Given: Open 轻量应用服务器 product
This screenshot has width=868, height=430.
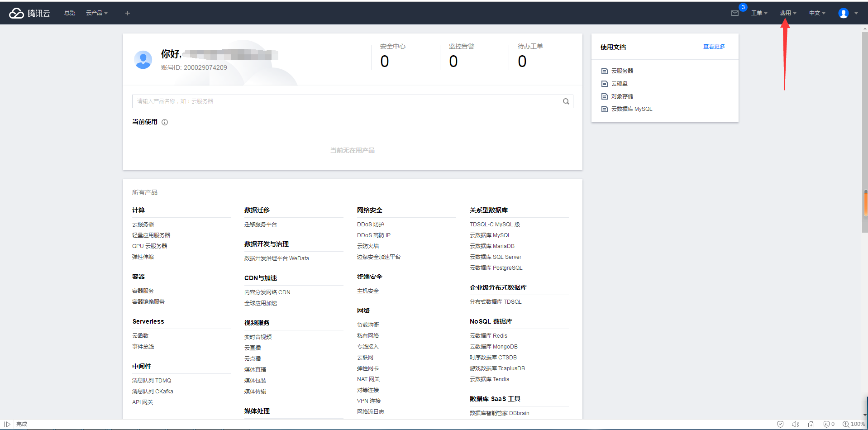Looking at the screenshot, I should 151,235.
